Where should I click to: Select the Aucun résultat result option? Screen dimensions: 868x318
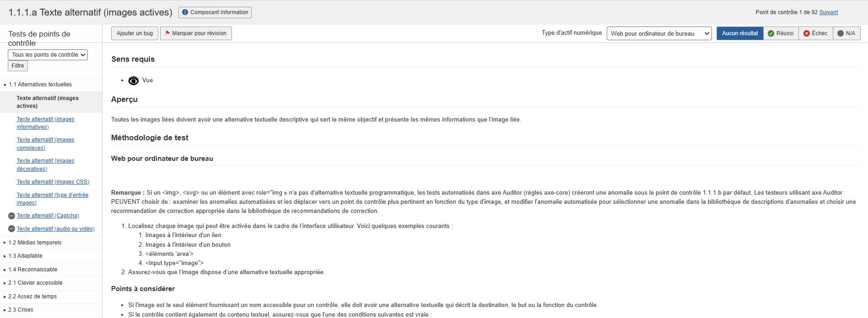(740, 33)
